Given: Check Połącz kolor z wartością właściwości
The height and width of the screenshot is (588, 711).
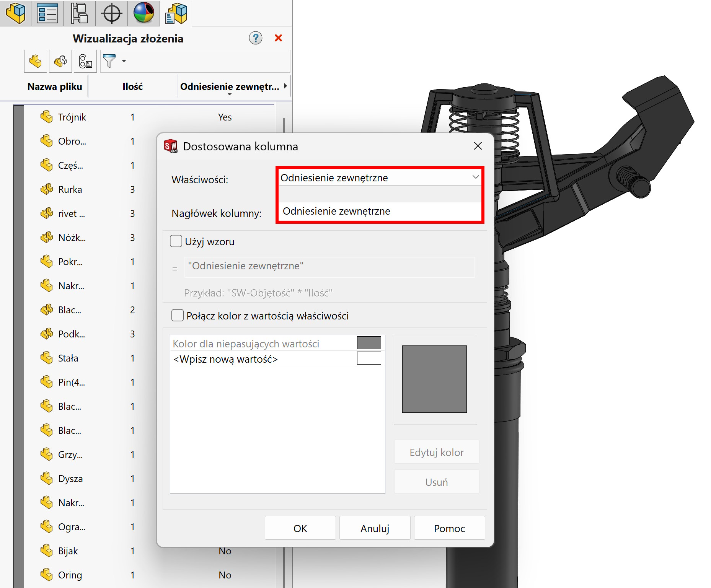Looking at the screenshot, I should pos(178,316).
